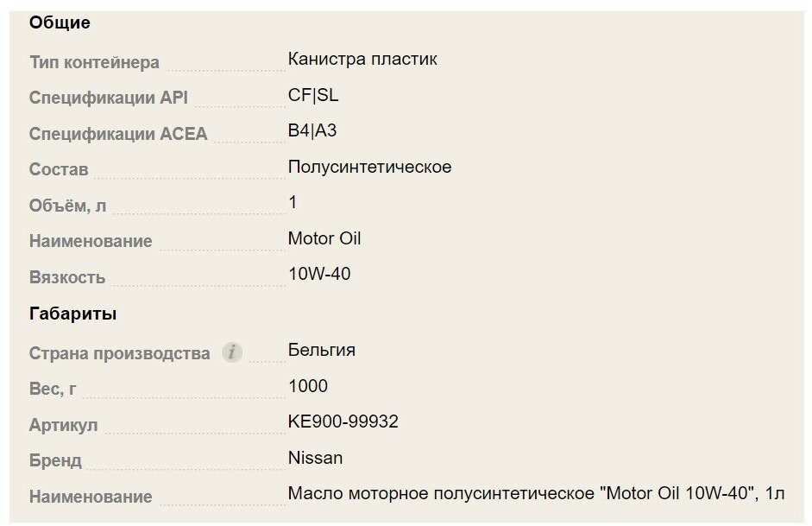Click the Nissan brand value
Image resolution: width=812 pixels, height=526 pixels.
pos(315,458)
